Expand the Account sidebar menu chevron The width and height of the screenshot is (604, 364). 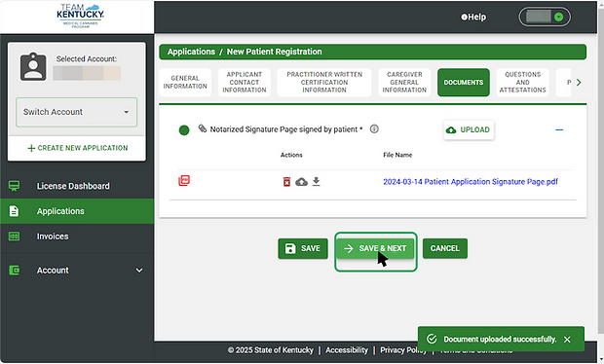click(139, 271)
